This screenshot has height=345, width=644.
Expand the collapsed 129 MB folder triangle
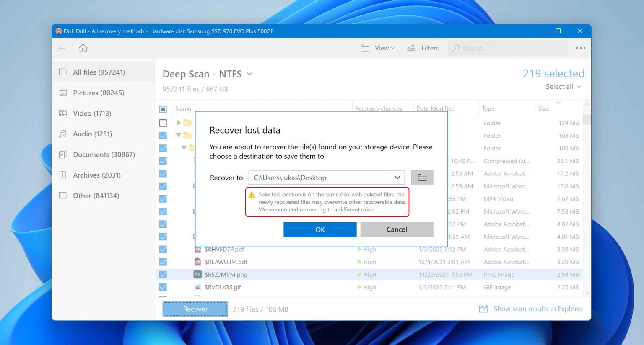tap(179, 123)
